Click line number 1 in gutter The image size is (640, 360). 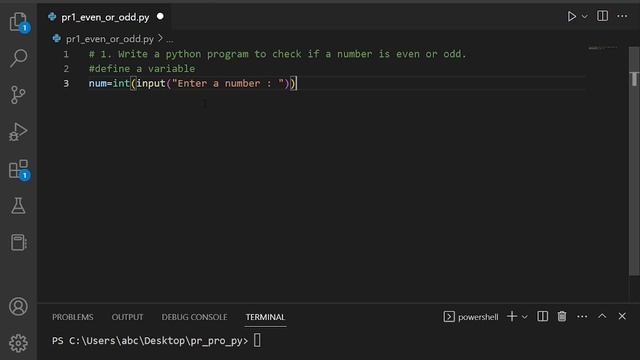click(x=66, y=54)
